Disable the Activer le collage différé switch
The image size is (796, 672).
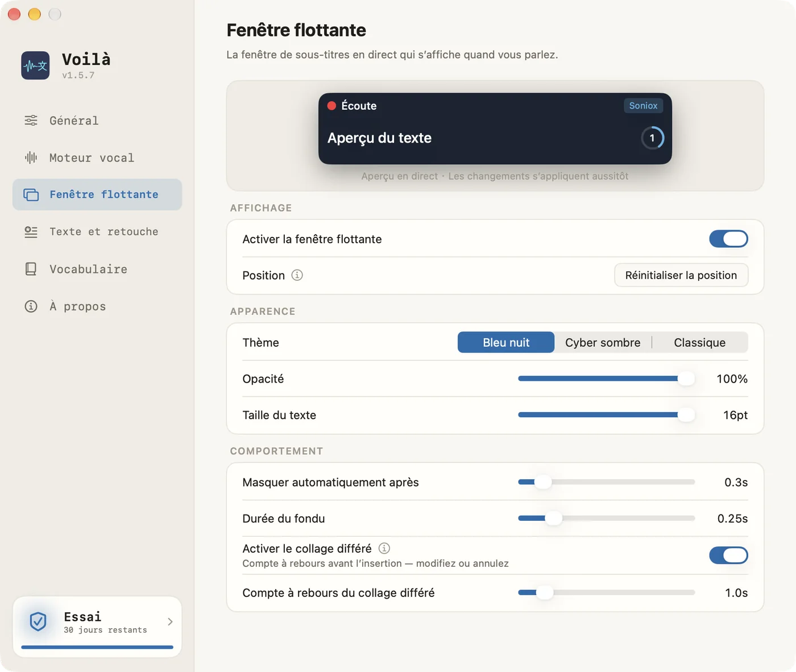coord(728,555)
